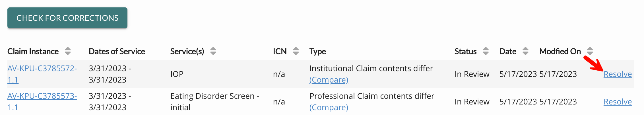
Task: Sort by Status column arrows
Action: 486,51
